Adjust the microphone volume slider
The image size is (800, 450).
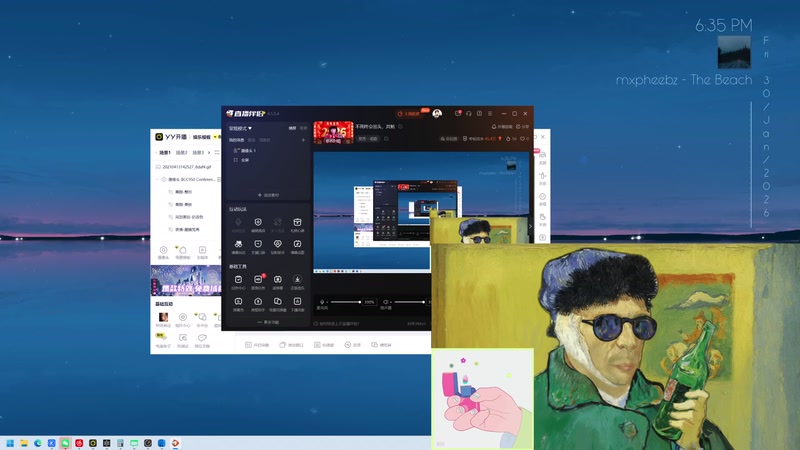click(x=345, y=302)
